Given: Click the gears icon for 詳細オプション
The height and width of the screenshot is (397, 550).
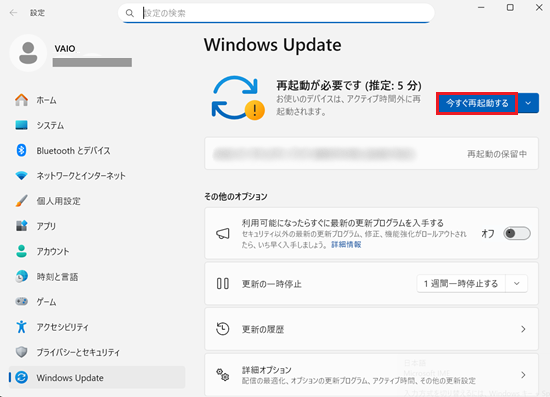Looking at the screenshot, I should point(223,375).
